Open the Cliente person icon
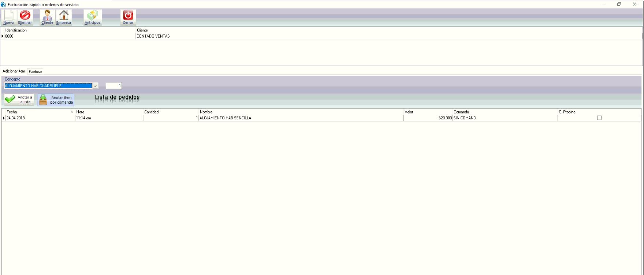The image size is (644, 275). 47,17
